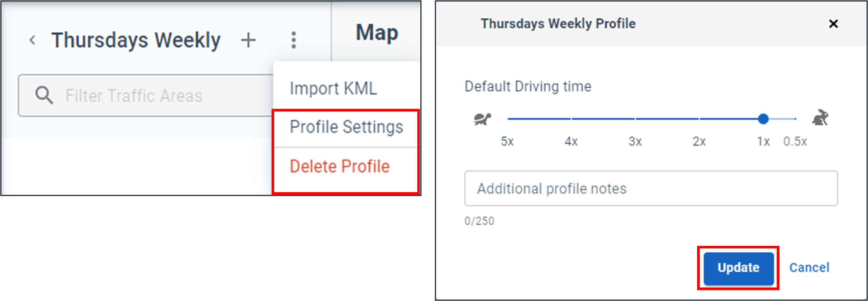
Task: Close the Thursdays Weekly Profile dialog
Action: point(833,23)
